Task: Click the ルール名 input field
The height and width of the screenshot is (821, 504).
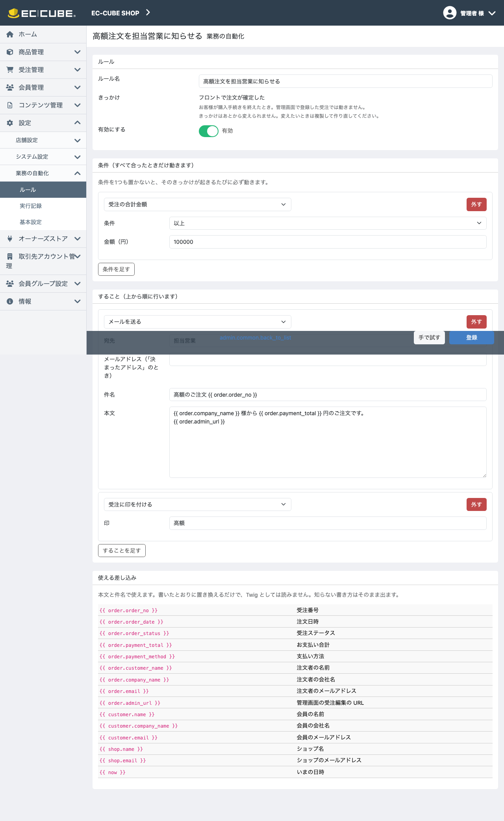Action: pos(346,81)
